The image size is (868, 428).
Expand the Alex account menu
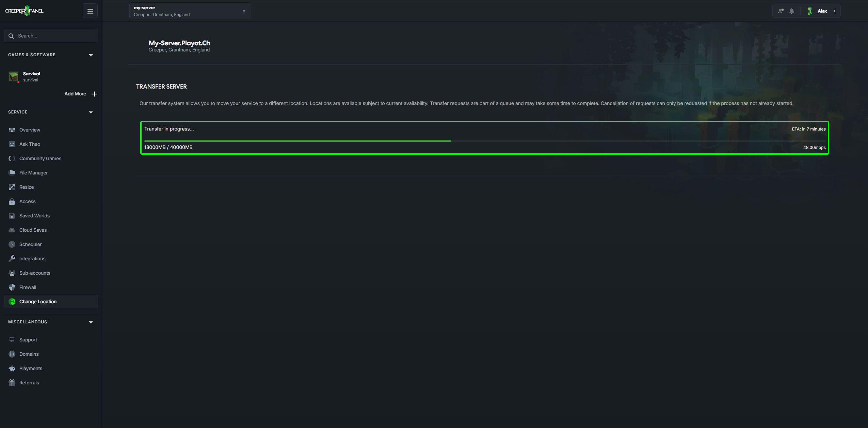pyautogui.click(x=822, y=11)
